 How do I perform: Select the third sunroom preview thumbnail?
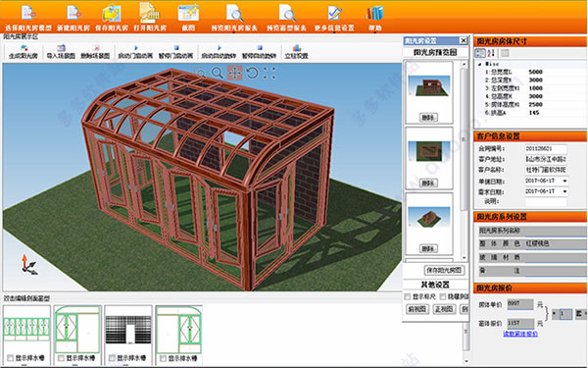429,217
